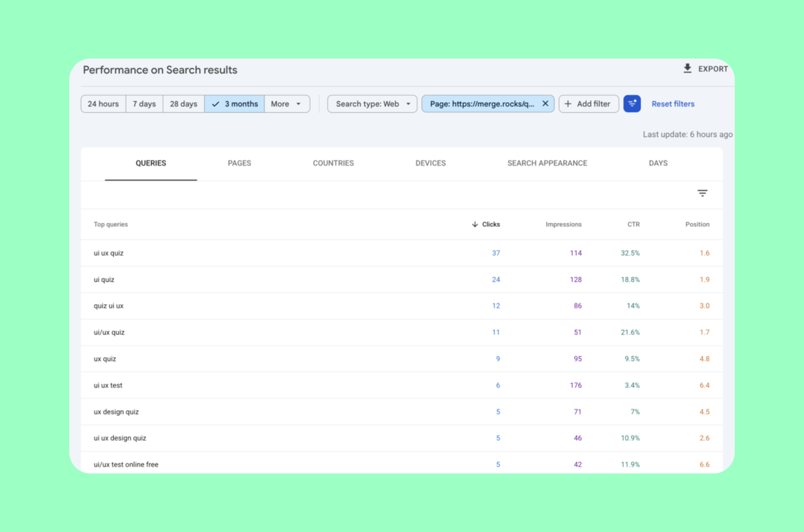804x532 pixels.
Task: Sort by the Position column header
Action: point(697,224)
